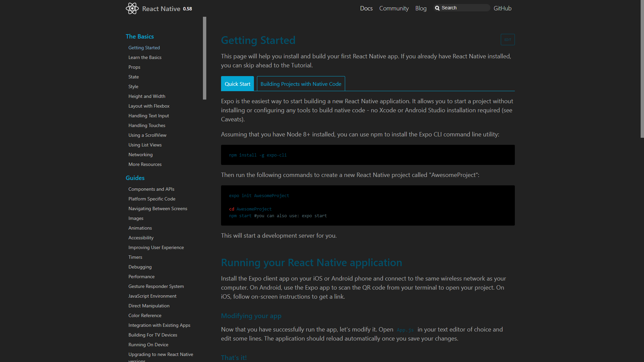Open Gesture Responder System guide
The image size is (644, 362).
pos(156,286)
